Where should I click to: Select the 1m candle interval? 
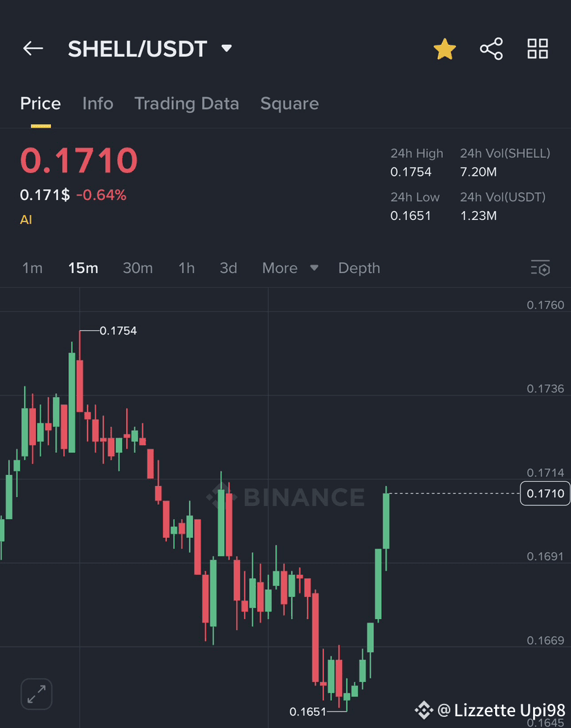32,268
